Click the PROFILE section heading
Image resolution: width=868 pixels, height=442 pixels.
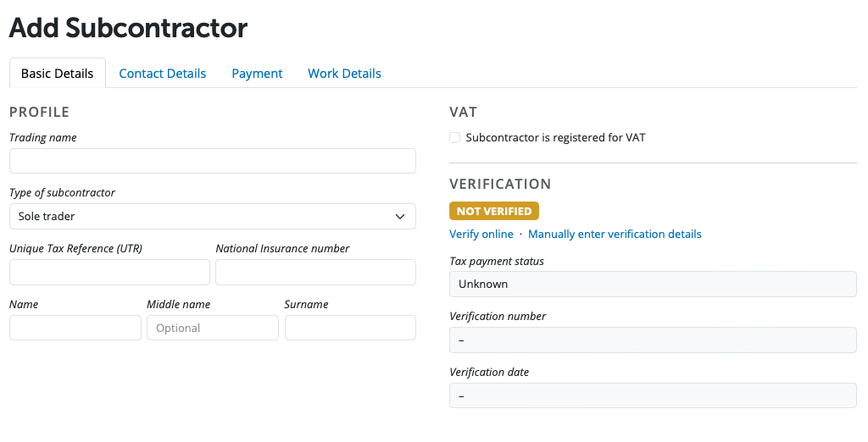pos(39,112)
